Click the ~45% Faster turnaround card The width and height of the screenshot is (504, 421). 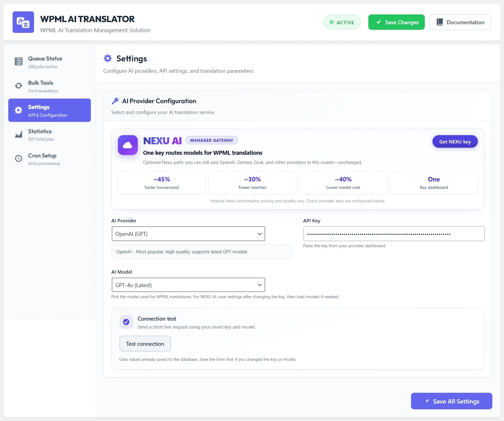coord(161,182)
